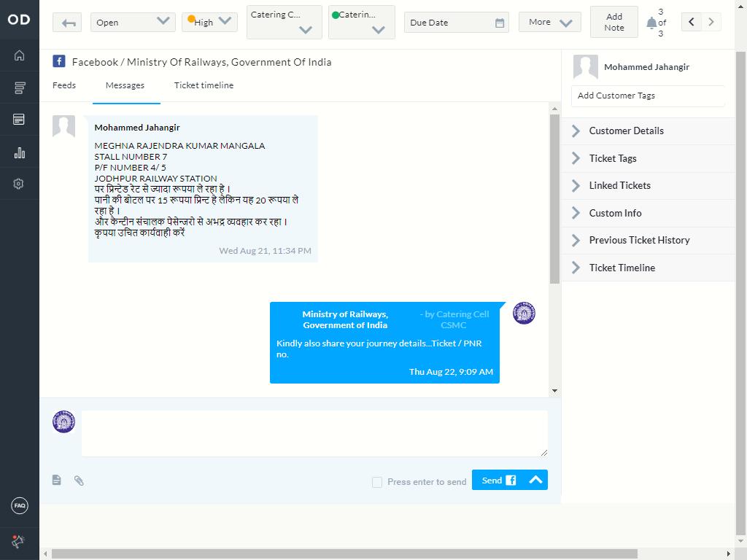Click the messages scrollbar down arrow
This screenshot has width=747, height=560.
click(x=554, y=391)
